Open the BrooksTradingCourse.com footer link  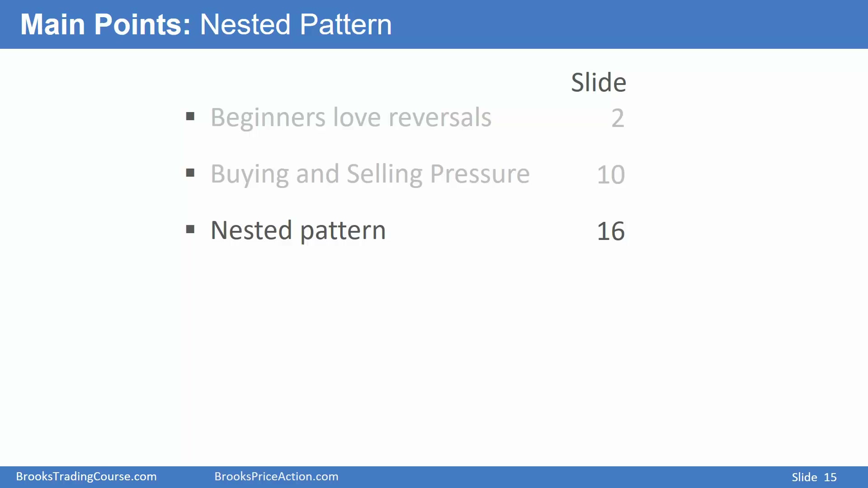click(x=86, y=477)
